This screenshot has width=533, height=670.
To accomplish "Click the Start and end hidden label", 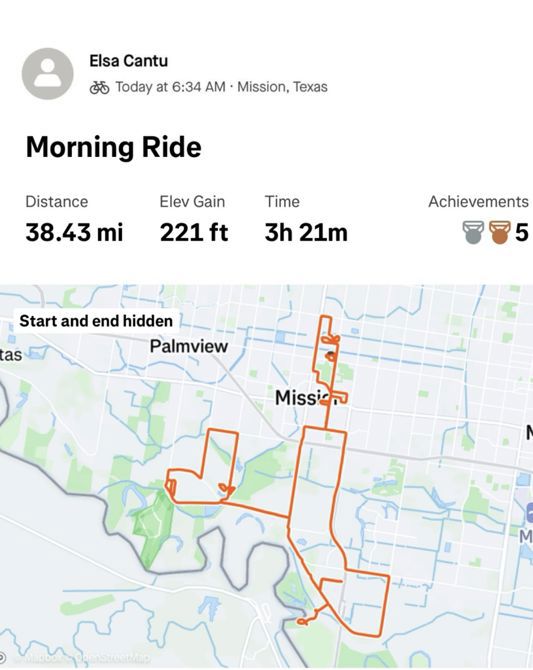I will pyautogui.click(x=96, y=321).
